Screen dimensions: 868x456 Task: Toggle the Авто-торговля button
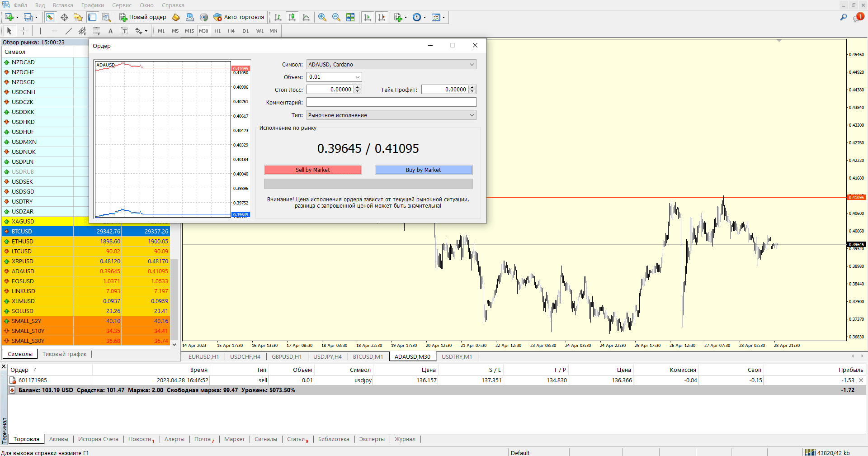[239, 17]
